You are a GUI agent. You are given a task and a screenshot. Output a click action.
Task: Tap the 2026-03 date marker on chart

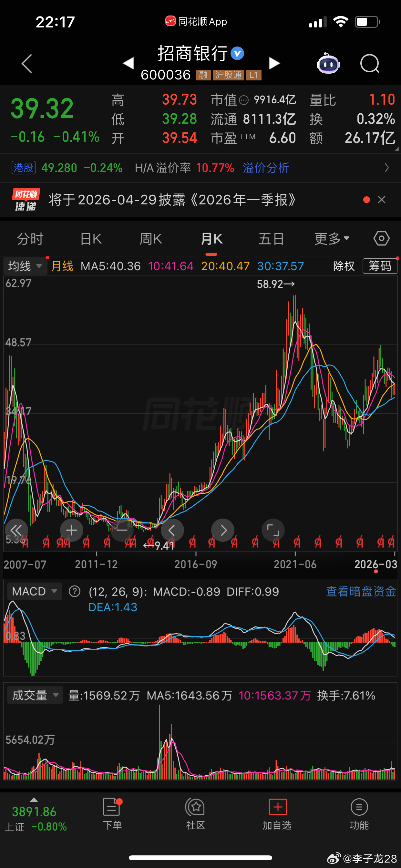coord(376,564)
